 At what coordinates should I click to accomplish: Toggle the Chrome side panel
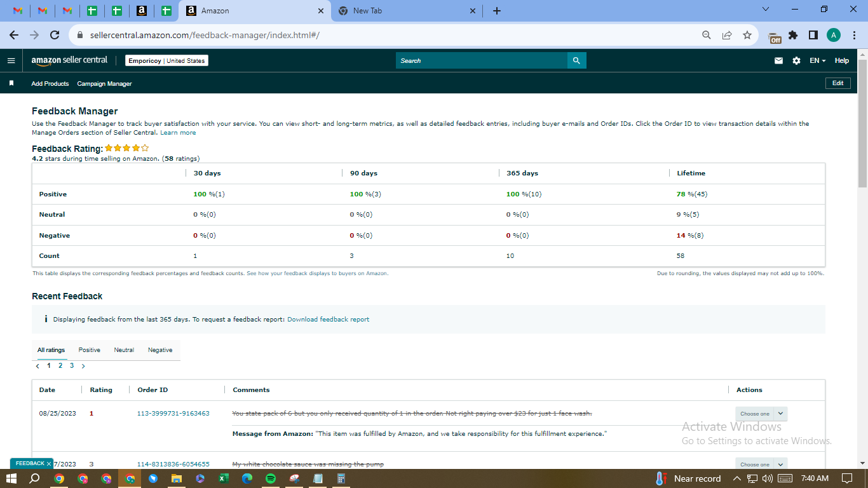pos(813,35)
